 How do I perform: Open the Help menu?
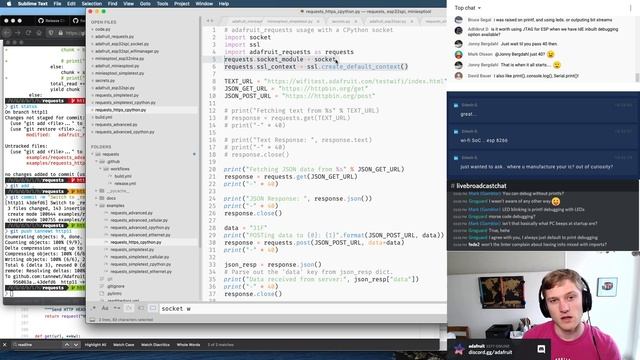[x=224, y=4]
